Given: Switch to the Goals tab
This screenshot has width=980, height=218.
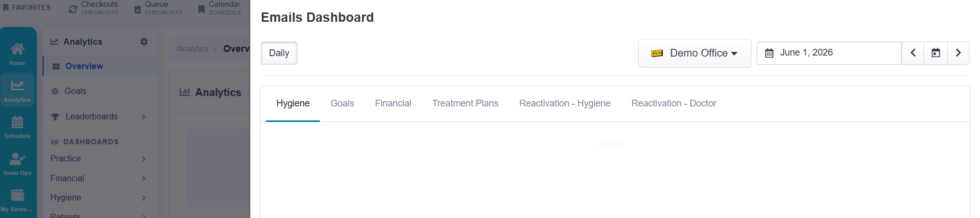Looking at the screenshot, I should coord(342,103).
